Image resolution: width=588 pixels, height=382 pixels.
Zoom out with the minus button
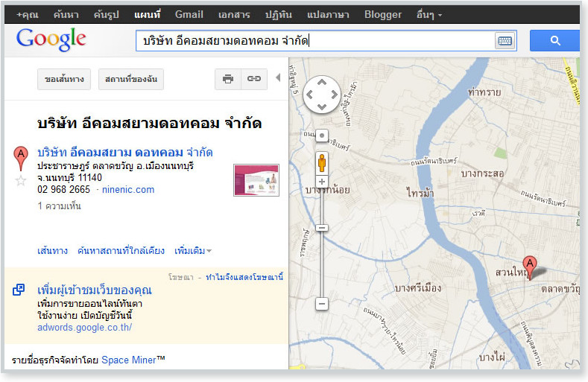tap(322, 303)
